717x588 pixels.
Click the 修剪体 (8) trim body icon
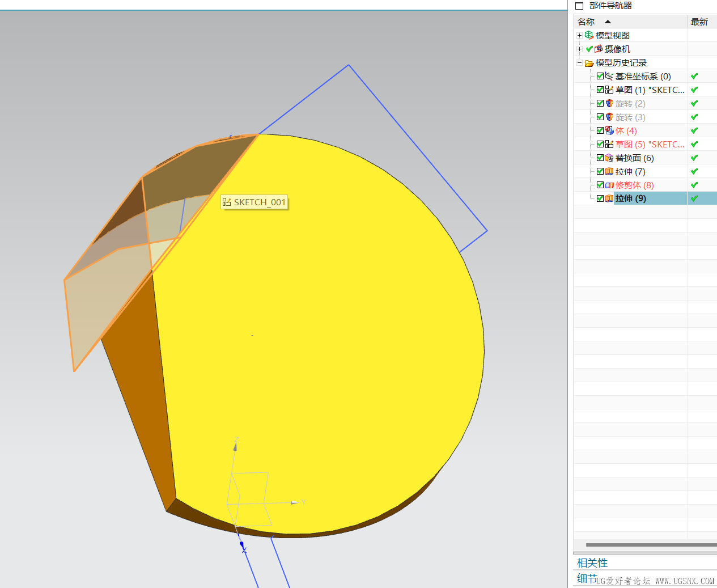click(x=609, y=185)
